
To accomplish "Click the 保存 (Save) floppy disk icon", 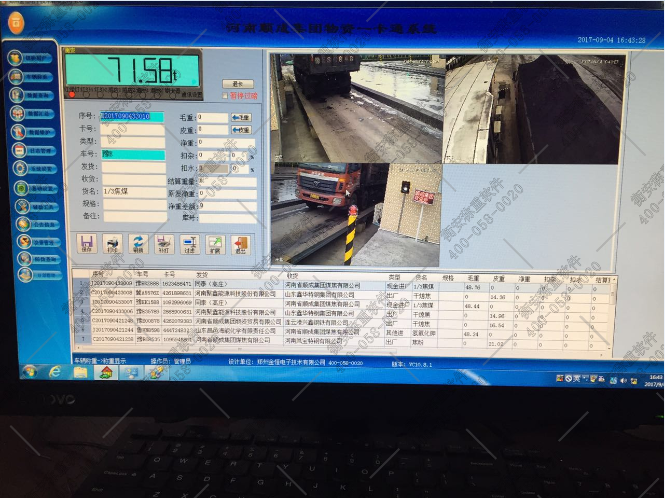I will (x=87, y=243).
